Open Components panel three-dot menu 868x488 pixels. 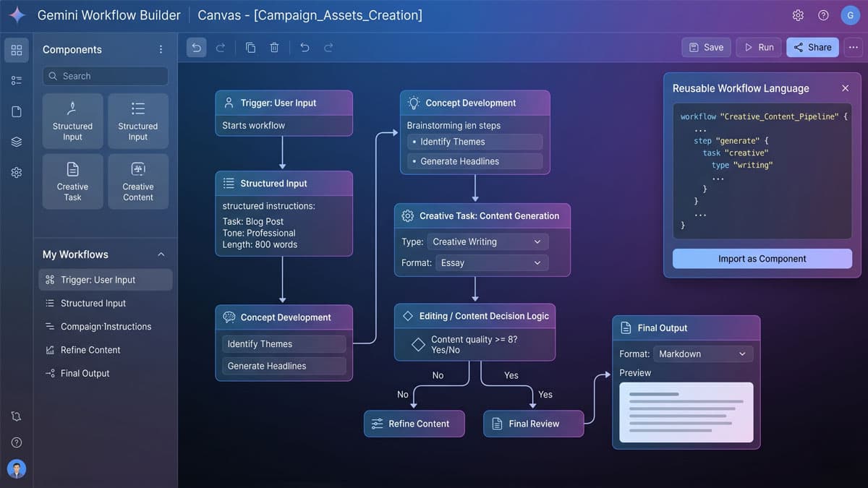[161, 49]
